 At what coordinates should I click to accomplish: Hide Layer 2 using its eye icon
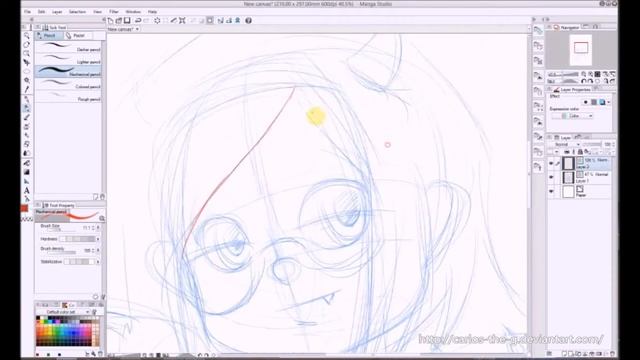551,164
